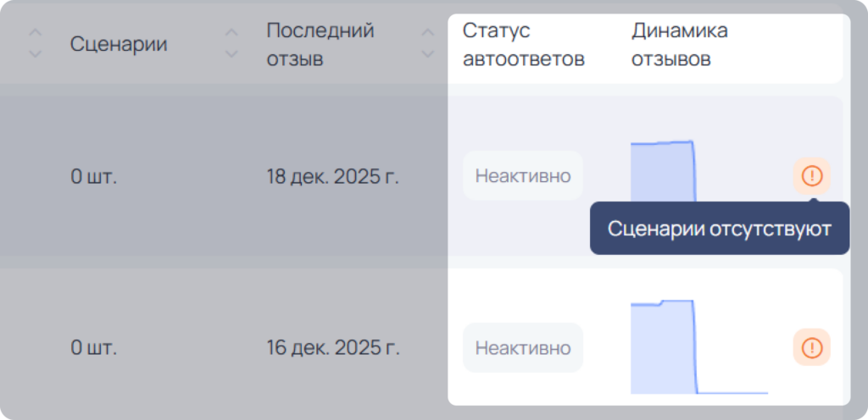868x420 pixels.
Task: Click the Статус автоответов column header
Action: 524,45
